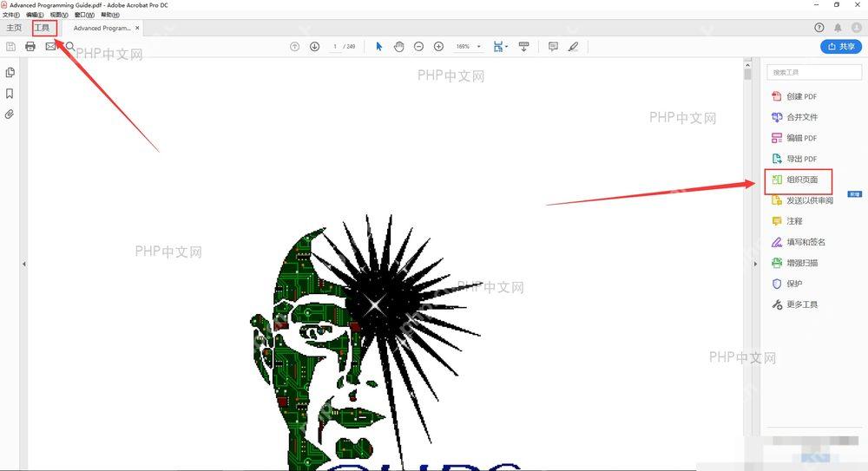Open Bookmarks panel icon
The height and width of the screenshot is (471, 868).
click(10, 94)
